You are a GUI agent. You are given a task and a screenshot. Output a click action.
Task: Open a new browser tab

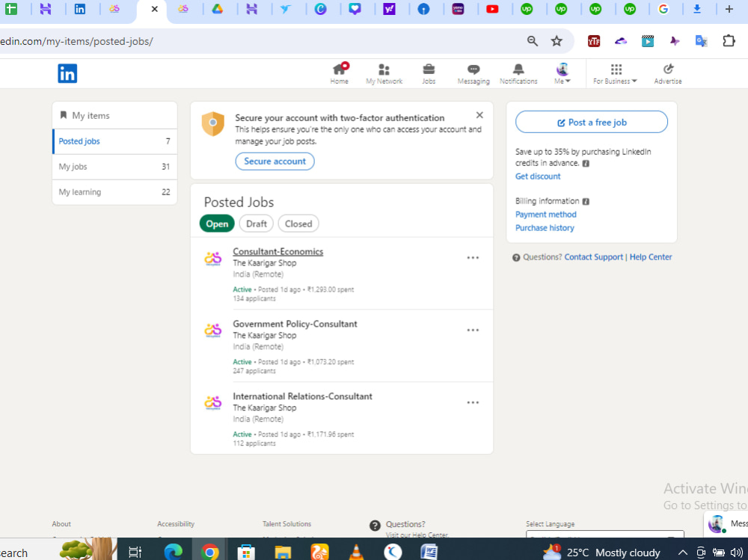coord(729,9)
